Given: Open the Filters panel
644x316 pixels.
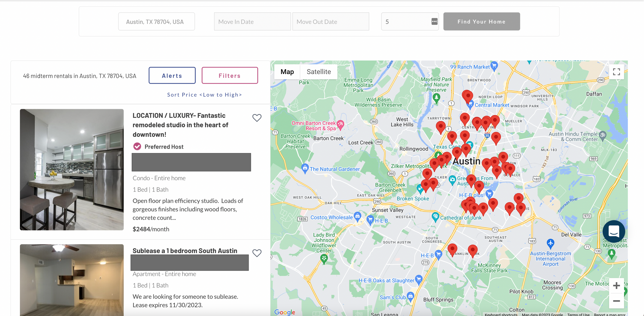Looking at the screenshot, I should [x=230, y=76].
